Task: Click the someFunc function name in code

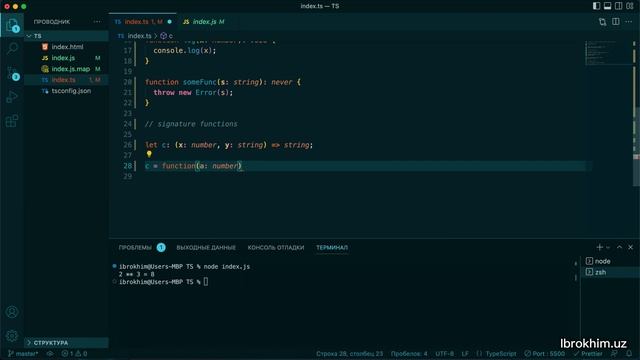Action: (200, 82)
